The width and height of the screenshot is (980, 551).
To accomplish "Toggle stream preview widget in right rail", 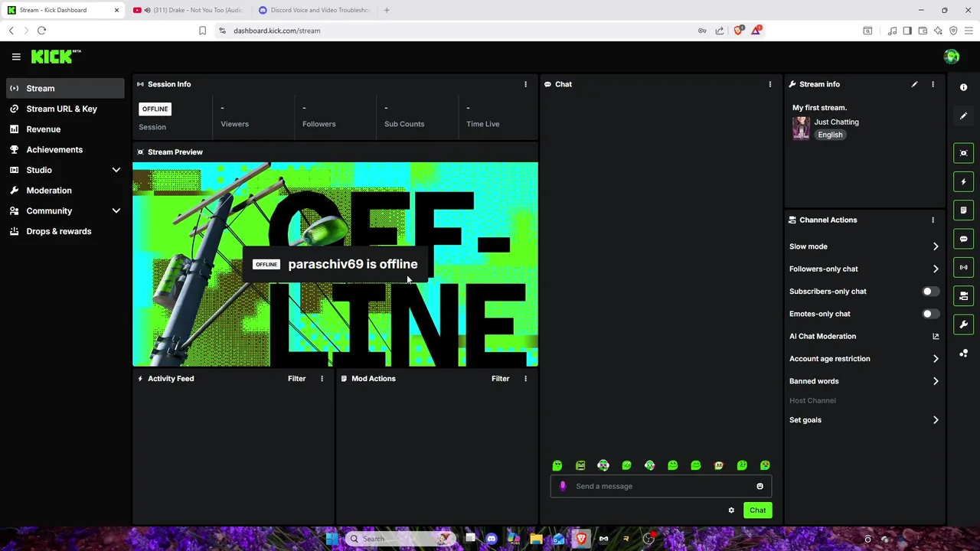I will tap(964, 153).
